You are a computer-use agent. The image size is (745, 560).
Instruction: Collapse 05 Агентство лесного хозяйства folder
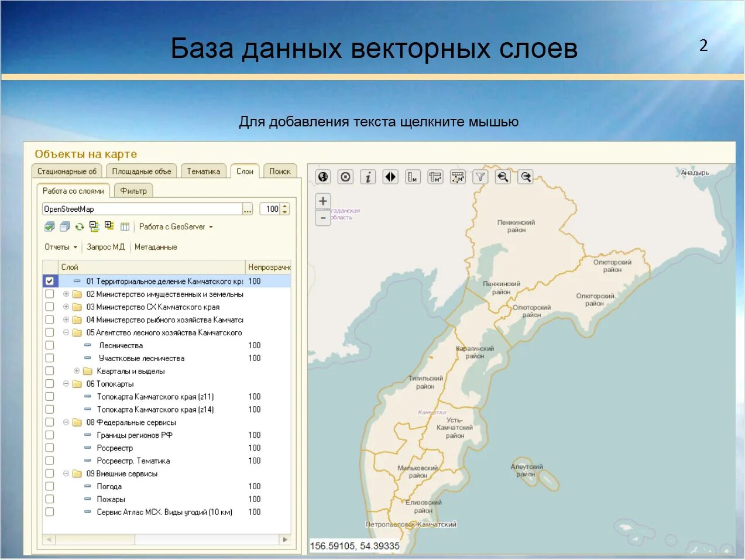(x=66, y=332)
